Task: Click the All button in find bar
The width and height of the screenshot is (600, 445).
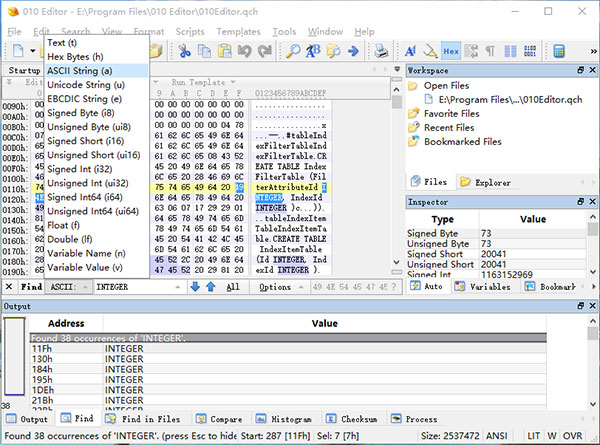Action: coord(232,287)
